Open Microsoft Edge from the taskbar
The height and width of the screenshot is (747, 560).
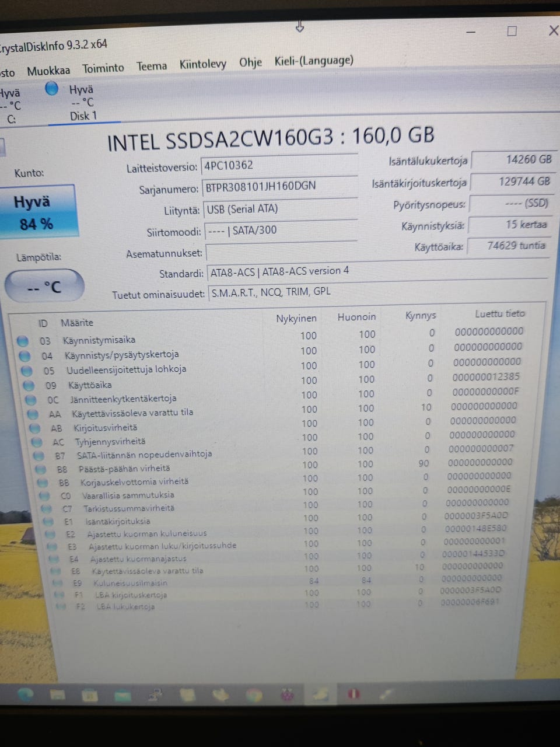coord(25,694)
